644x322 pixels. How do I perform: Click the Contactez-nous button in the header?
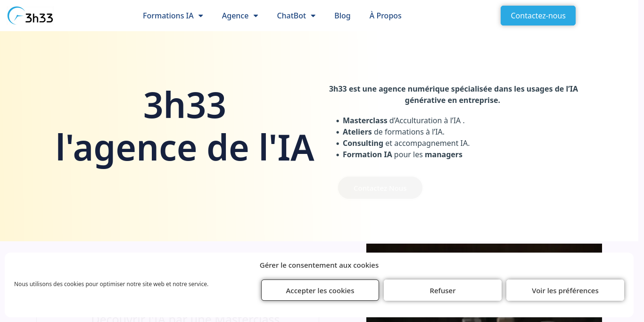tap(537, 16)
